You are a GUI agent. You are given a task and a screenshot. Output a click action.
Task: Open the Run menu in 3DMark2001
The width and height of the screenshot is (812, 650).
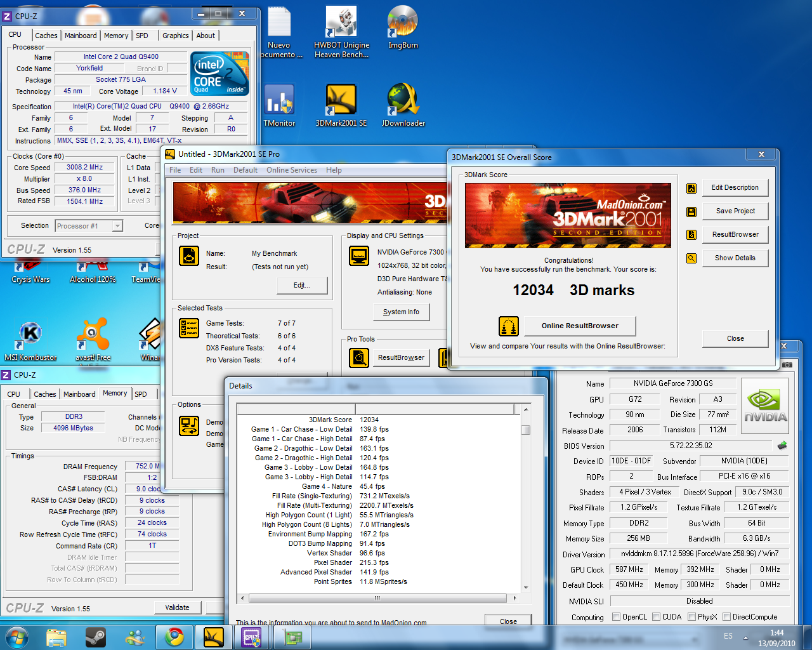[x=218, y=170]
